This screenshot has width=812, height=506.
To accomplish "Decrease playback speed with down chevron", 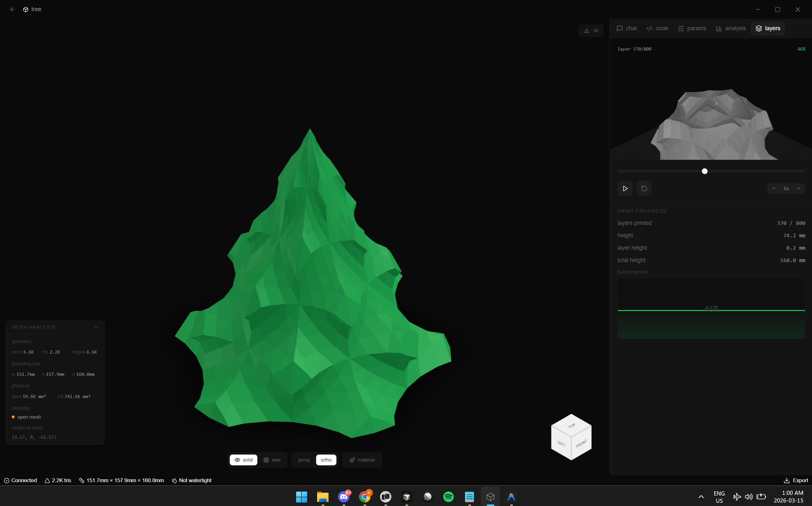I will (774, 188).
